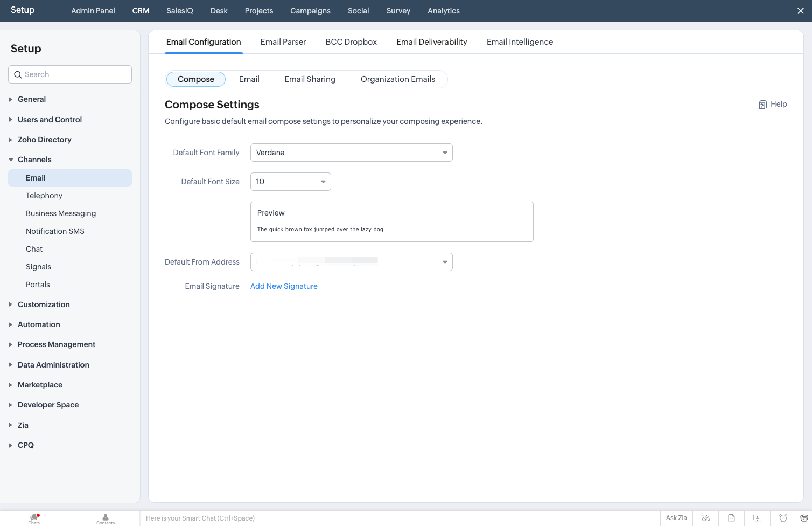Screen dimensions: 812x526
Task: Open the Zia icon in bottom bar
Action: [x=705, y=518]
